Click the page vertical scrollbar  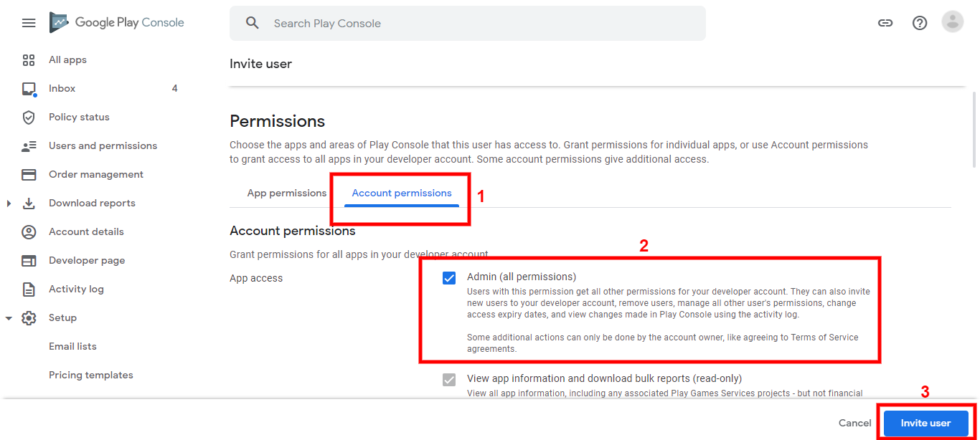(x=974, y=129)
